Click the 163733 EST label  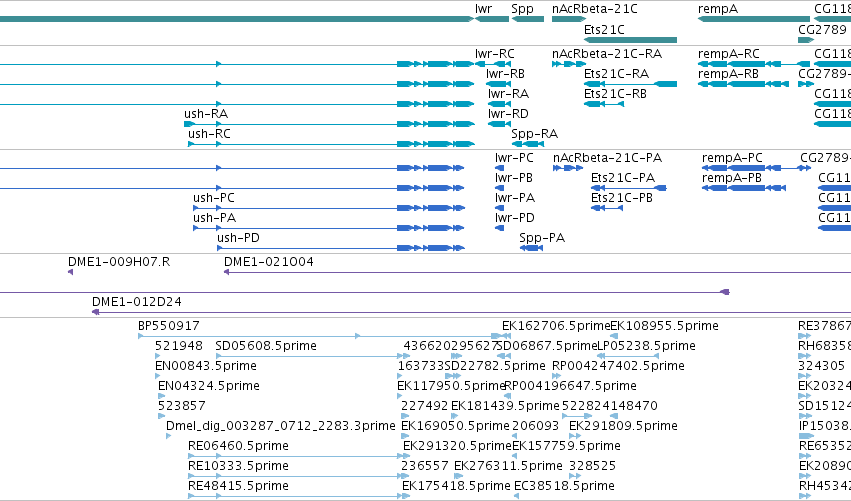(421, 366)
